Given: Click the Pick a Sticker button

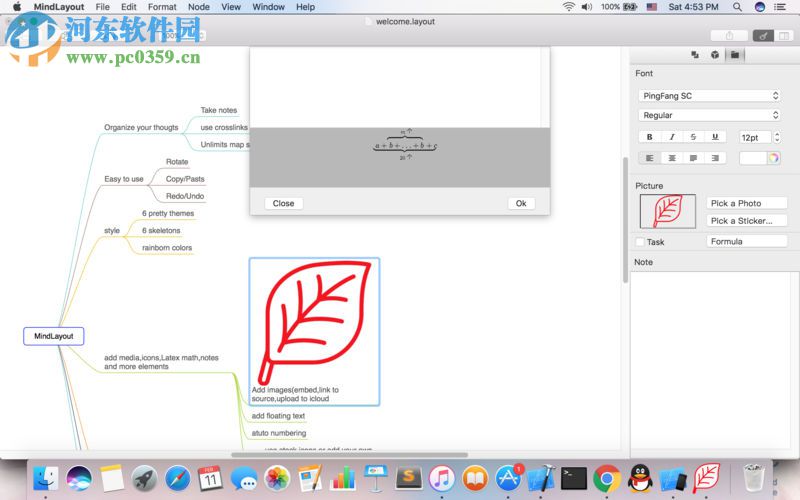Looking at the screenshot, I should click(747, 220).
